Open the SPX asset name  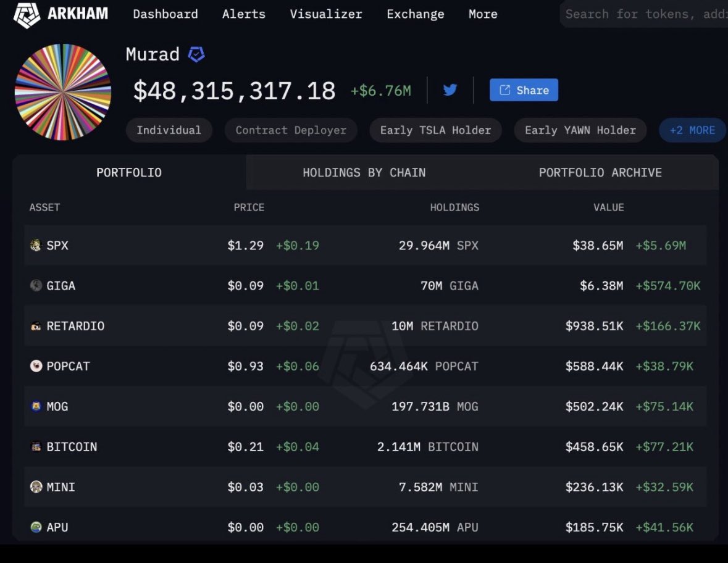pyautogui.click(x=57, y=246)
